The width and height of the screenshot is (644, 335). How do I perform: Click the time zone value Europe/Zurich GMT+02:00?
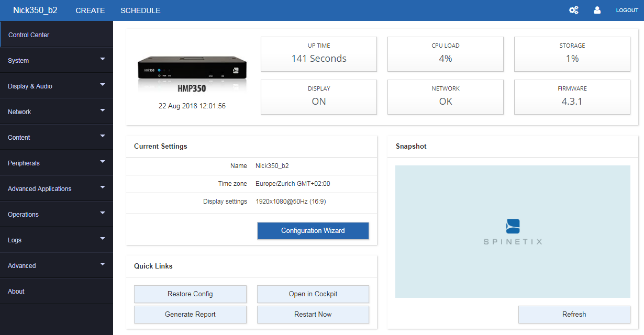293,184
